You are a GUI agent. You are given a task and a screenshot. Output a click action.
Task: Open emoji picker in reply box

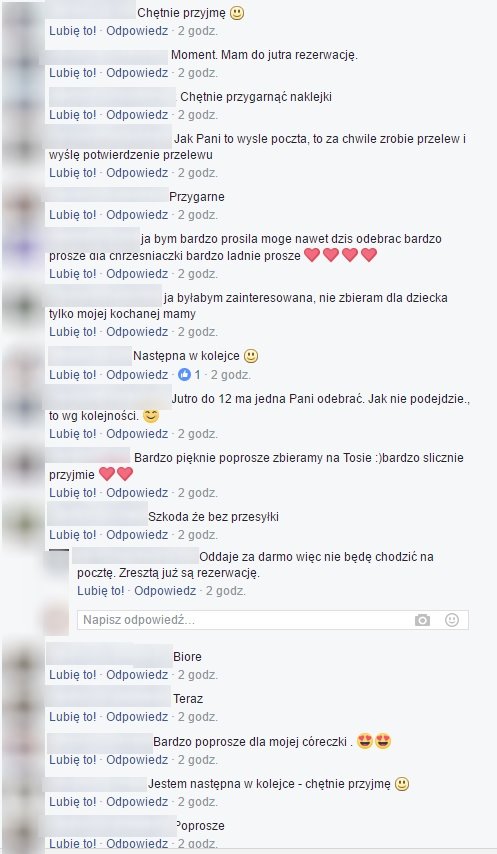coord(452,620)
